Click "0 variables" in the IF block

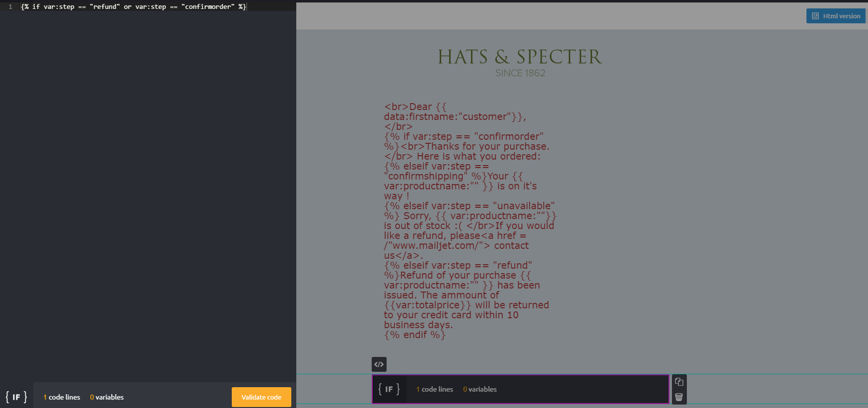[480, 389]
